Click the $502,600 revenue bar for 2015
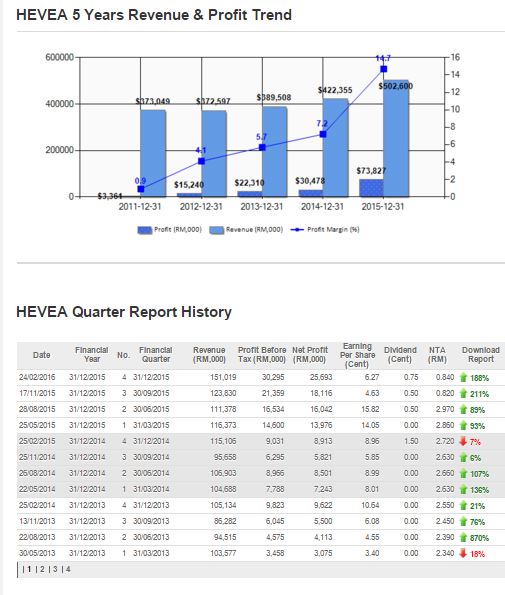The image size is (505, 595). point(396,139)
